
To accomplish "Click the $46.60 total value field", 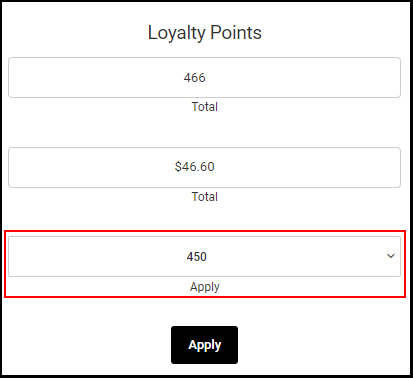I will pos(204,167).
